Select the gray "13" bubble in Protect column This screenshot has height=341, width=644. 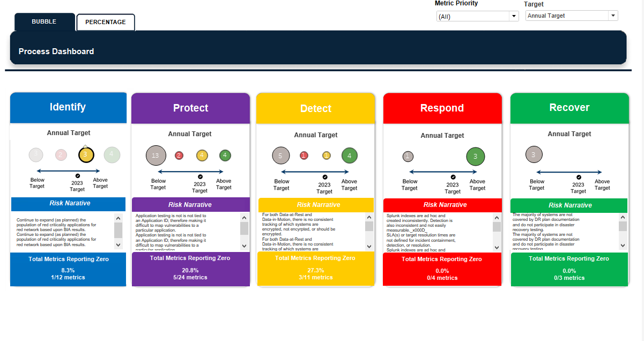click(x=156, y=155)
